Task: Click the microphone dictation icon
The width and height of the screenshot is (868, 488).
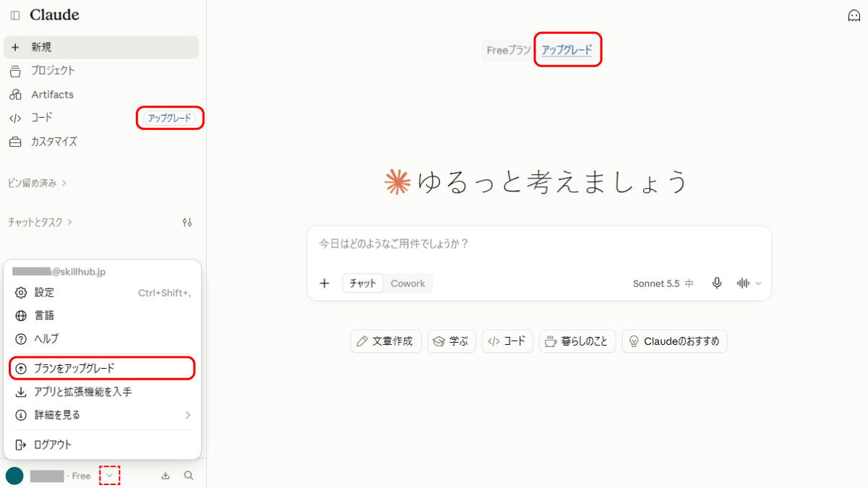Action: [717, 283]
